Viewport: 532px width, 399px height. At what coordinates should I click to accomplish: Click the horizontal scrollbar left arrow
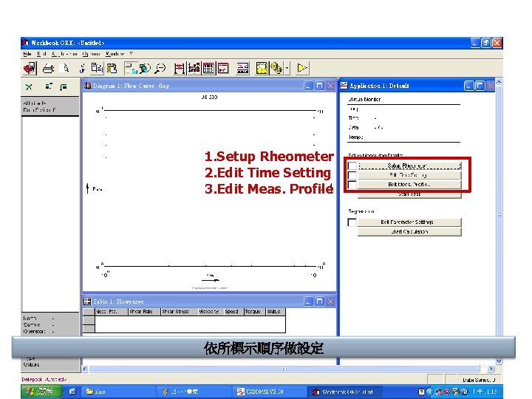tap(85, 369)
